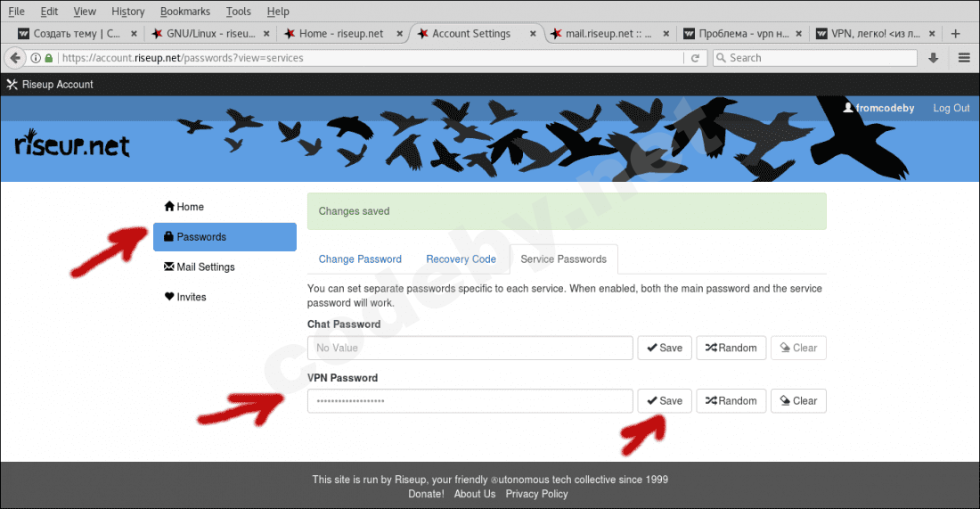Close the Создать тему tab
Screen dimensions: 980x509
tap(133, 34)
